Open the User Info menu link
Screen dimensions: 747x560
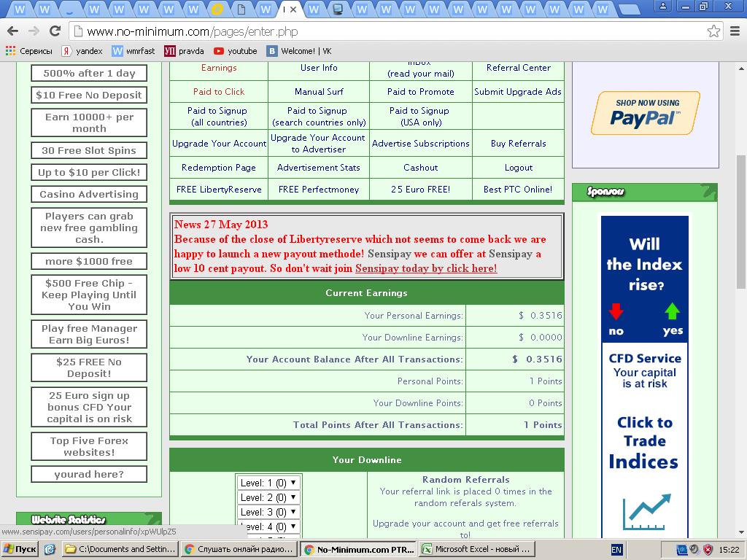(319, 68)
